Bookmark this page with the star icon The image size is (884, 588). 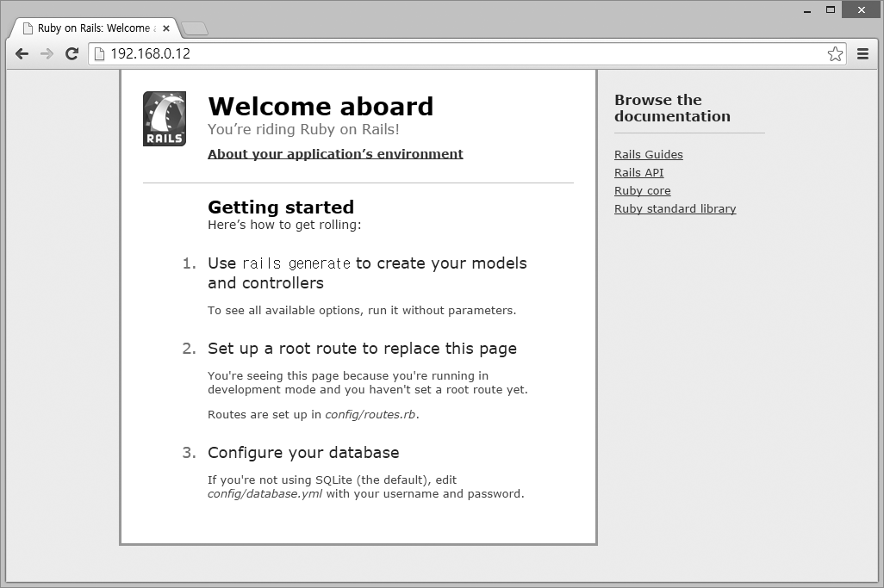pyautogui.click(x=835, y=53)
